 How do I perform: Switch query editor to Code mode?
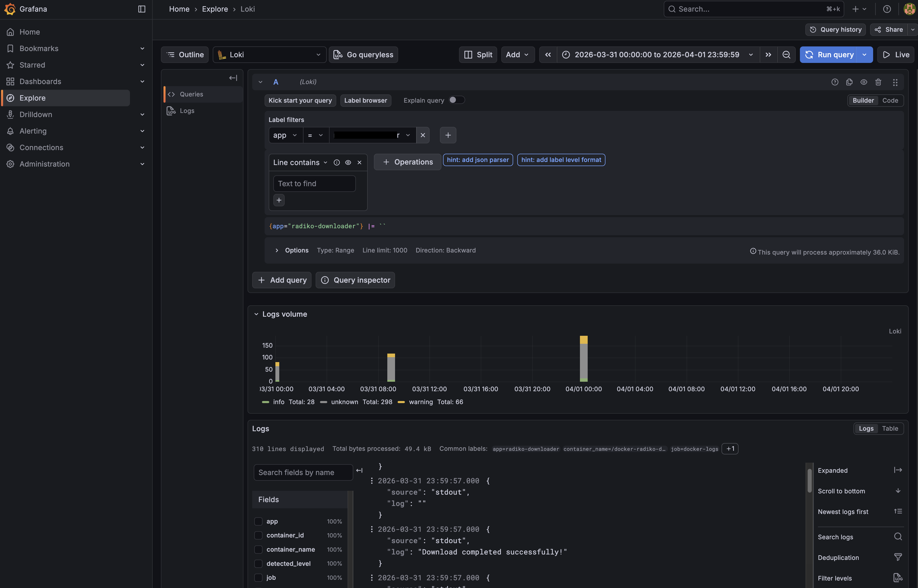[x=890, y=100]
